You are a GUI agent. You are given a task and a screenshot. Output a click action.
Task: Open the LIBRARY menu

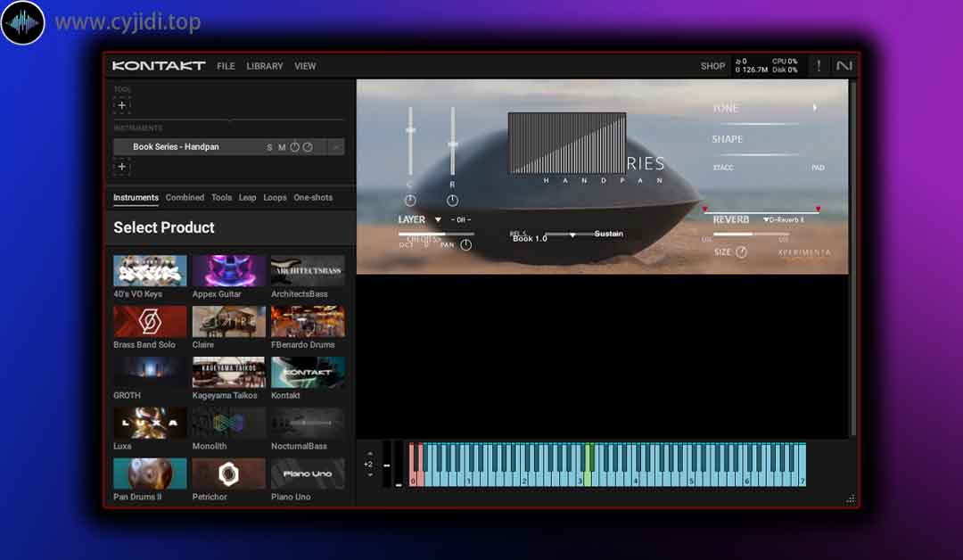pos(265,66)
